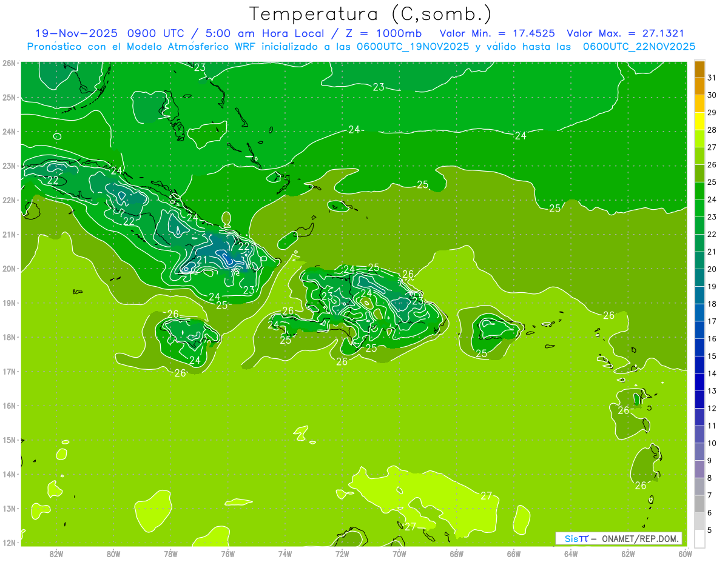The height and width of the screenshot is (562, 728).
Task: Select the '19-Nov-2025 0900 UTC' date text
Action: click(110, 33)
